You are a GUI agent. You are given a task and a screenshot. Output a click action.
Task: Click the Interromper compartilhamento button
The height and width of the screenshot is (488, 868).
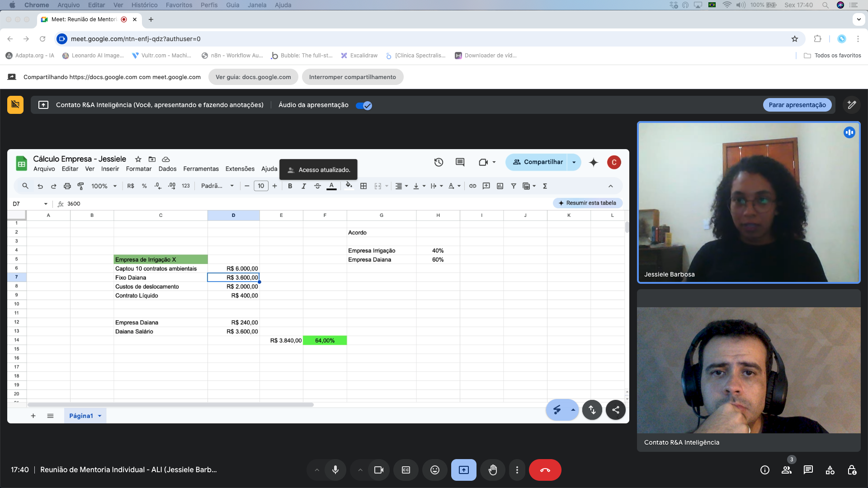352,77
